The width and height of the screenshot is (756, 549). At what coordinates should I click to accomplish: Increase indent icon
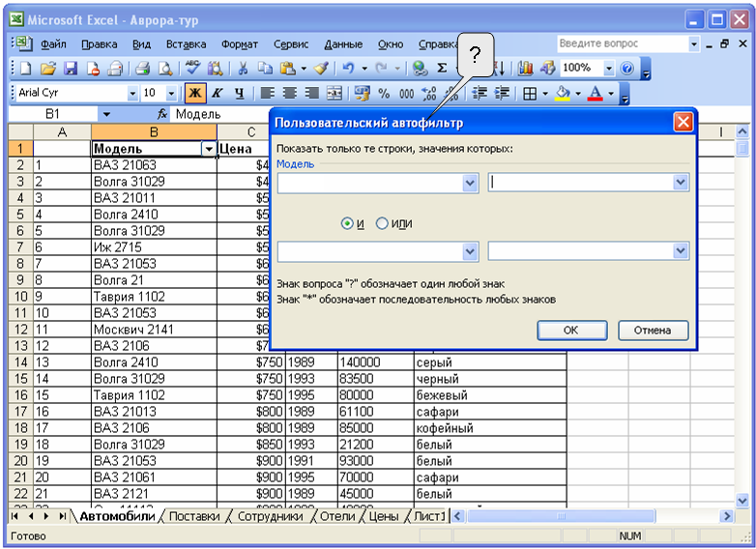pyautogui.click(x=503, y=93)
